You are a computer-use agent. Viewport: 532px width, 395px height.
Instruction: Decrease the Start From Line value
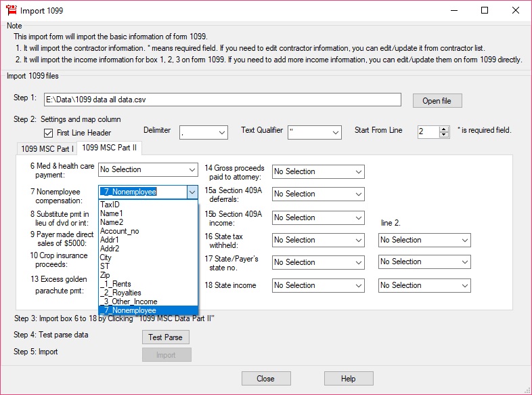click(444, 136)
